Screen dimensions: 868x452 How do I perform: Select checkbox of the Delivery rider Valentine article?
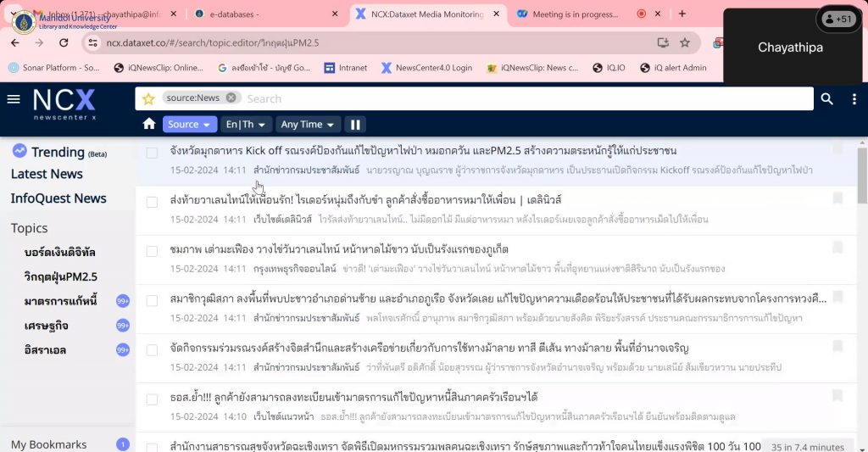pos(152,202)
